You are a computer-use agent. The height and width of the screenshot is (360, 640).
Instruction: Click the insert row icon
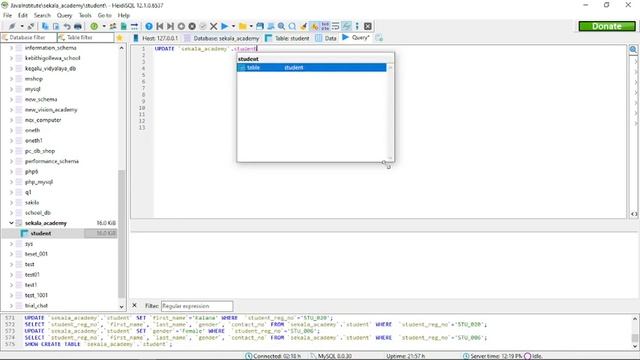pyautogui.click(x=181, y=26)
